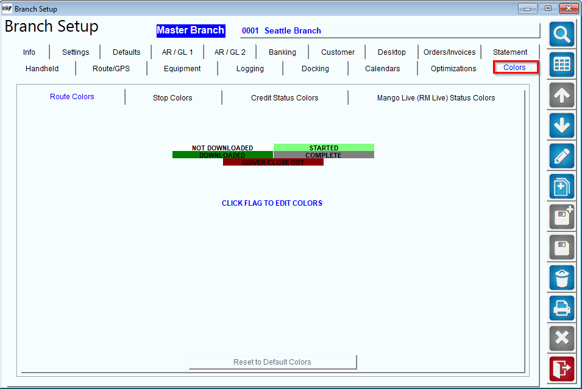
Task: Open Credit Status Colors sub-tab
Action: pos(284,98)
